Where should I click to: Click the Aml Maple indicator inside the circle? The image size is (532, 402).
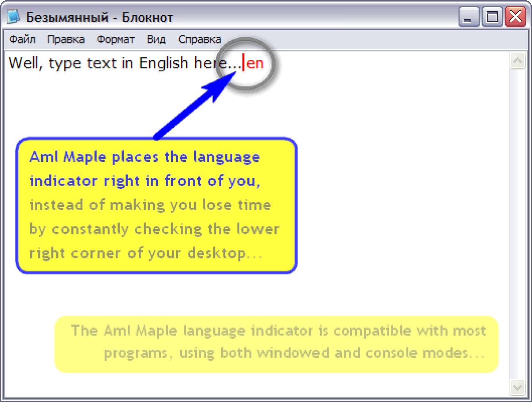pyautogui.click(x=255, y=63)
